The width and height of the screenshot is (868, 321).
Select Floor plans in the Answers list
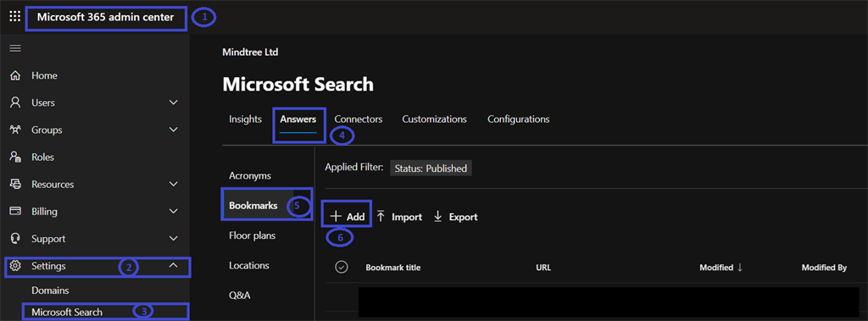click(253, 235)
